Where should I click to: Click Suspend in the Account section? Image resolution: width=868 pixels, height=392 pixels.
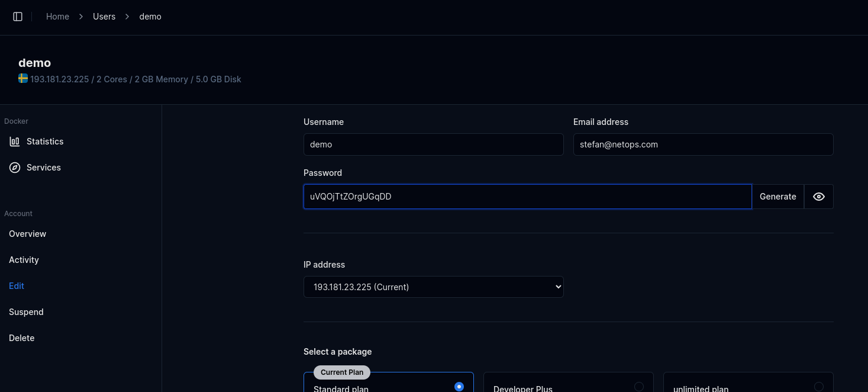tap(26, 312)
